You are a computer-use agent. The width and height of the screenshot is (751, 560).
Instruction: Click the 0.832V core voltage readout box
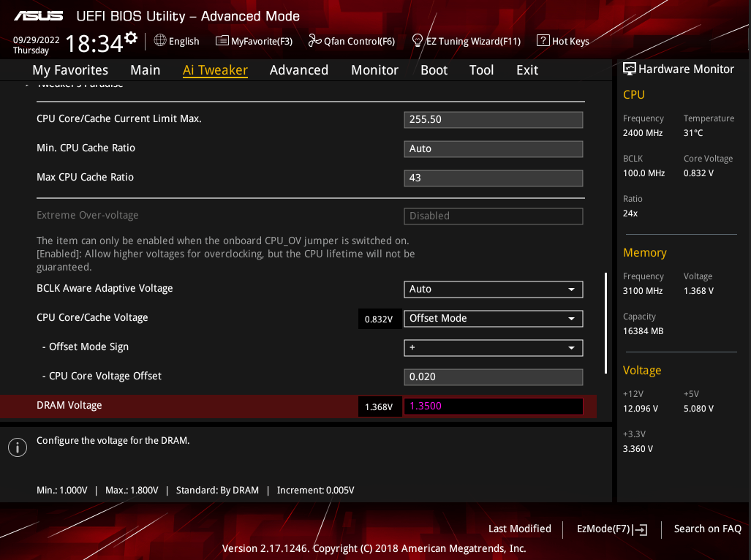pos(380,319)
